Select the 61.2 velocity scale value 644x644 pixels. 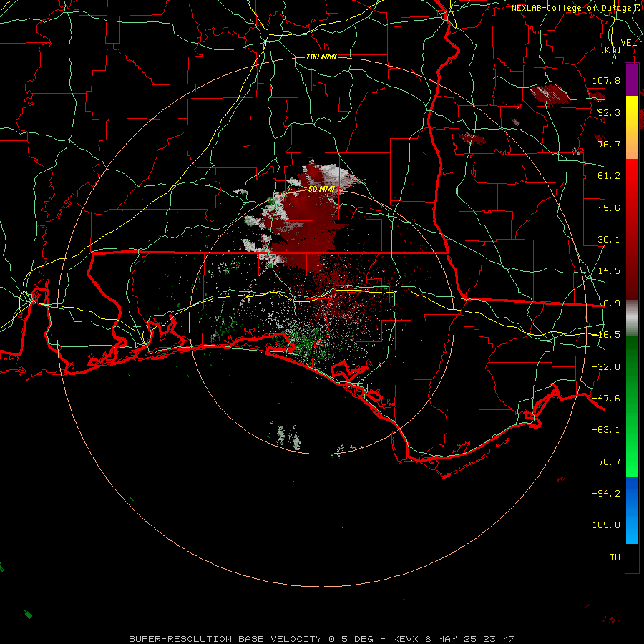tap(609, 176)
